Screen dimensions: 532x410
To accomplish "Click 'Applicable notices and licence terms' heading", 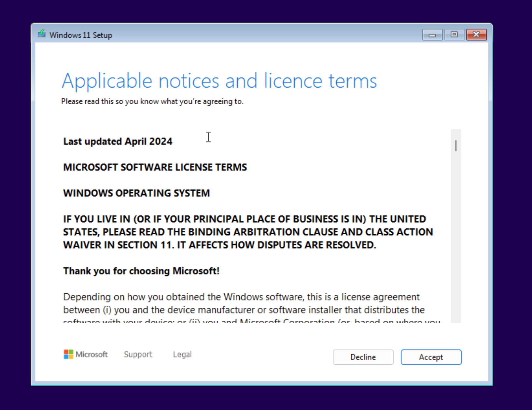I will 219,81.
